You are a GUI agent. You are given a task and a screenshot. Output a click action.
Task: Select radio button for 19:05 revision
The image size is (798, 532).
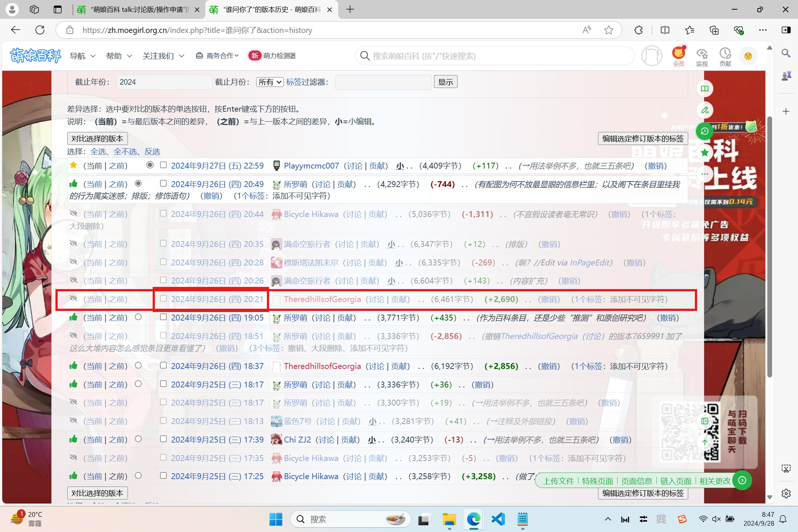[x=138, y=317]
